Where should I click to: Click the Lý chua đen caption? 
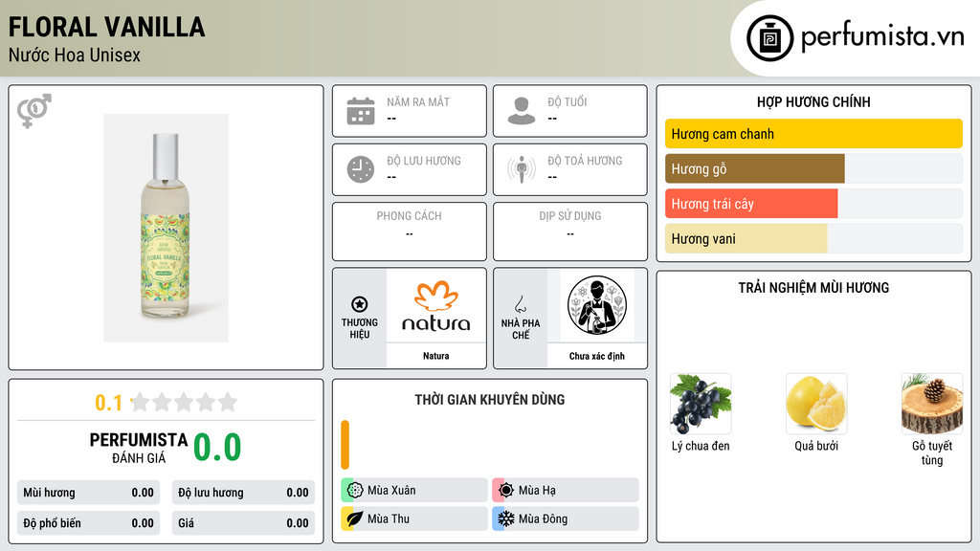click(x=701, y=446)
